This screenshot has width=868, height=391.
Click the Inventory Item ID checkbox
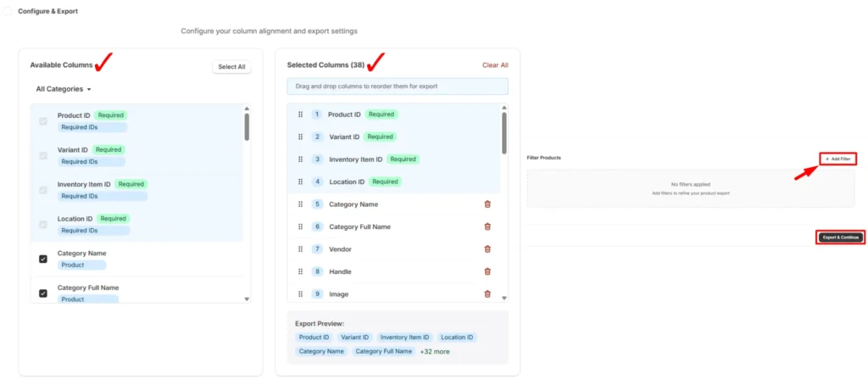point(42,190)
